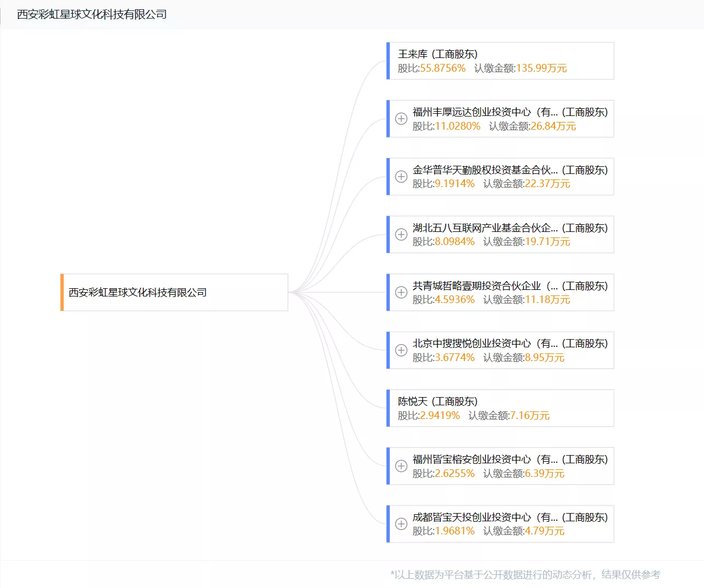704x588 pixels.
Task: Click subscribed amount 6.39万元
Action: click(x=545, y=474)
